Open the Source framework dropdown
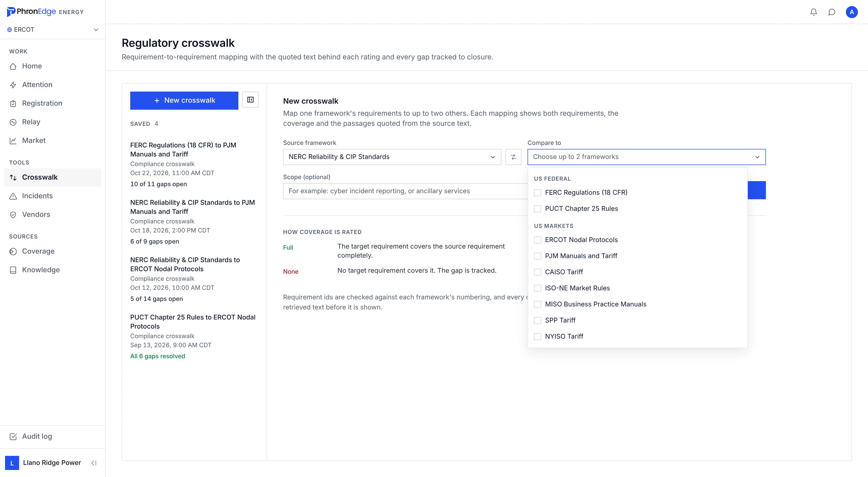 [392, 157]
